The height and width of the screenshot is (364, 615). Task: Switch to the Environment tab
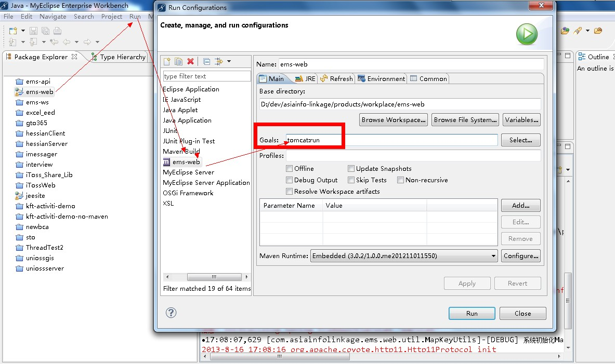click(x=381, y=78)
